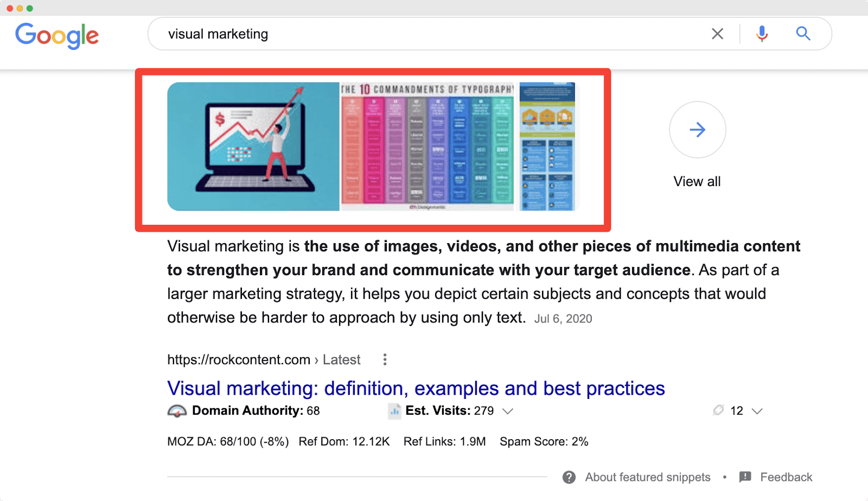868x501 pixels.
Task: Click the Google logo
Action: pos(57,35)
